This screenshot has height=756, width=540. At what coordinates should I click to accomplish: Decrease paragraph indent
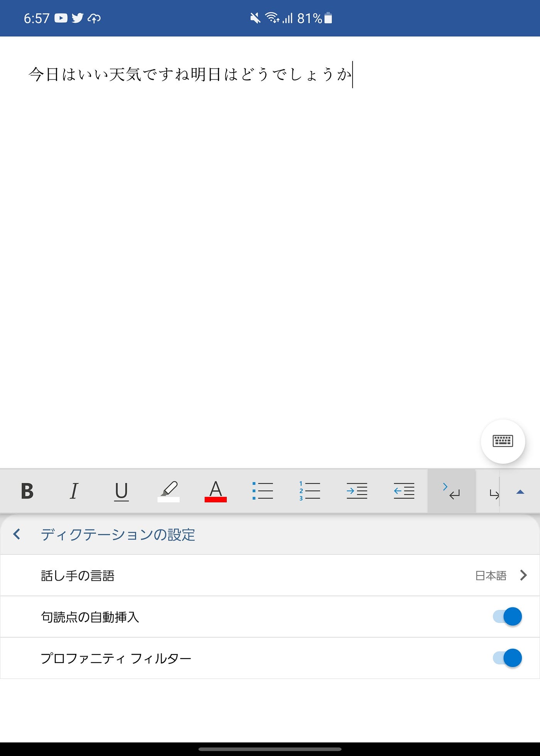404,491
